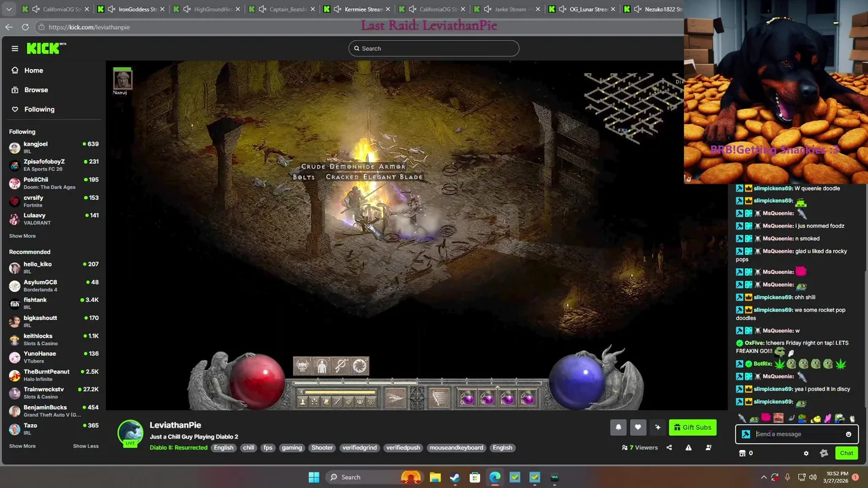
Task: Click the sparkle icon beside Gift Subs
Action: 657,427
